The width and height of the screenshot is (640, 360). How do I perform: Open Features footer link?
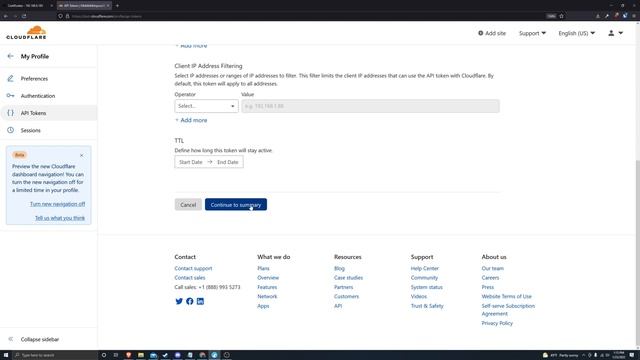267,287
